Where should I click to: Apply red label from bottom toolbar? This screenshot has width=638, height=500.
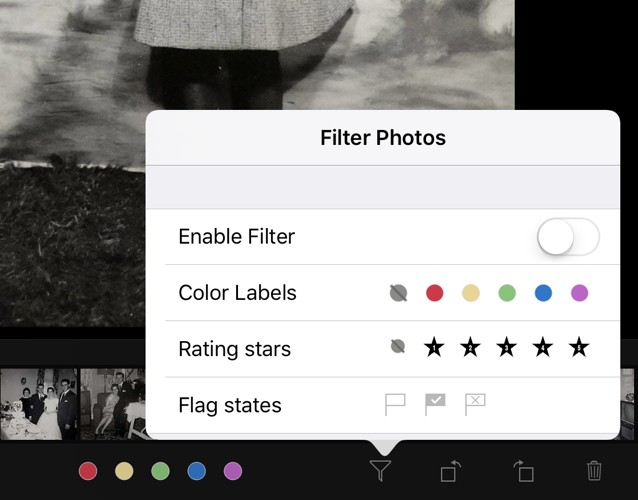88,471
